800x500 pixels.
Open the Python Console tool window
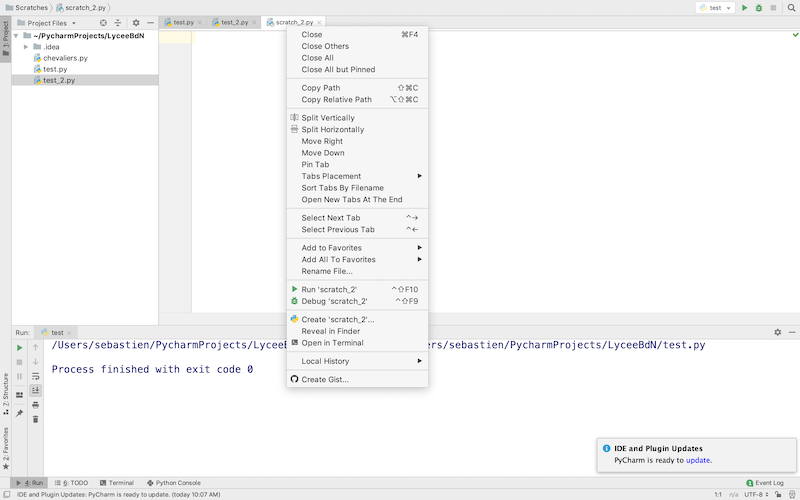point(173,483)
